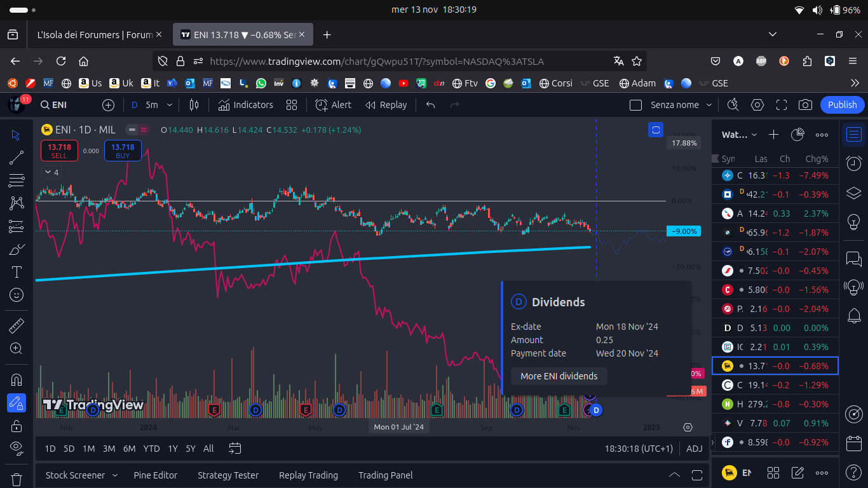Screen dimensions: 868x488
Task: Toggle stay in drawing mode
Action: tap(17, 403)
